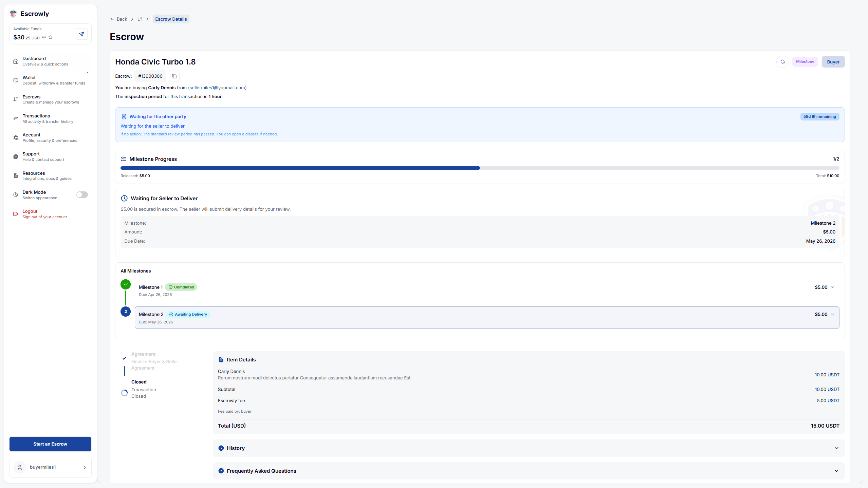Click the Agreement step checkmark
The image size is (868, 488).
click(124, 358)
